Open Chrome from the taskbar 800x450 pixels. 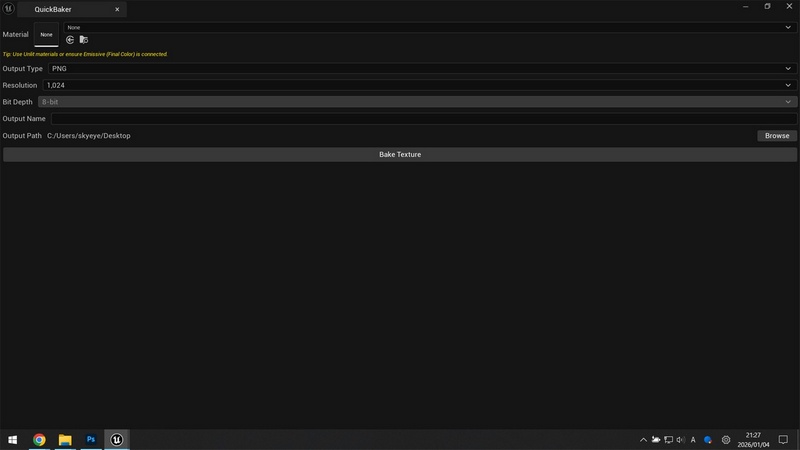[39, 439]
